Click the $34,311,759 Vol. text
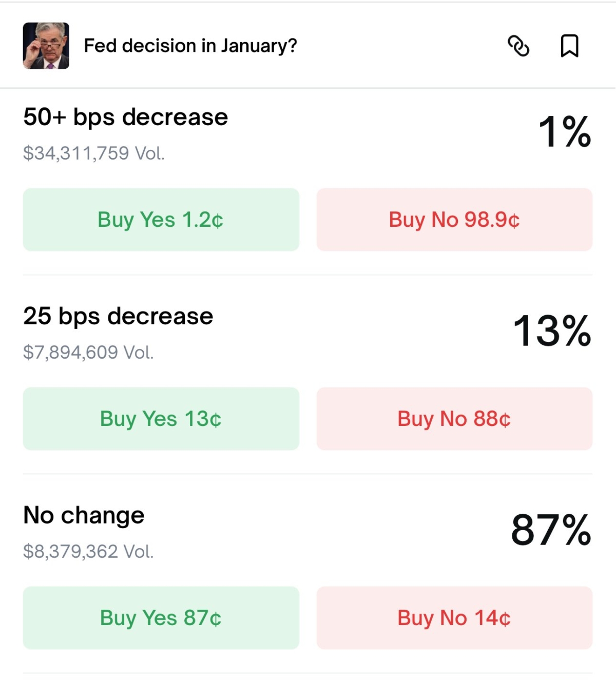The width and height of the screenshot is (616, 680). [94, 153]
